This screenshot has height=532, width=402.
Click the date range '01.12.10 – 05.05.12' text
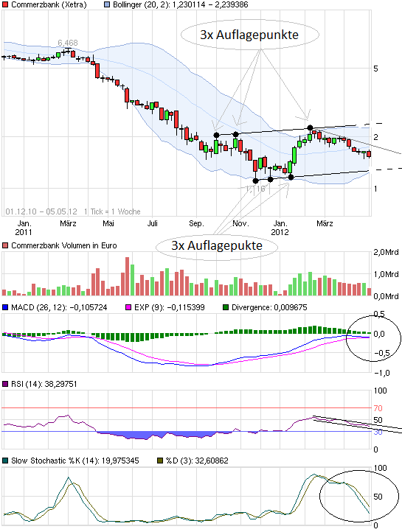[x=41, y=211]
